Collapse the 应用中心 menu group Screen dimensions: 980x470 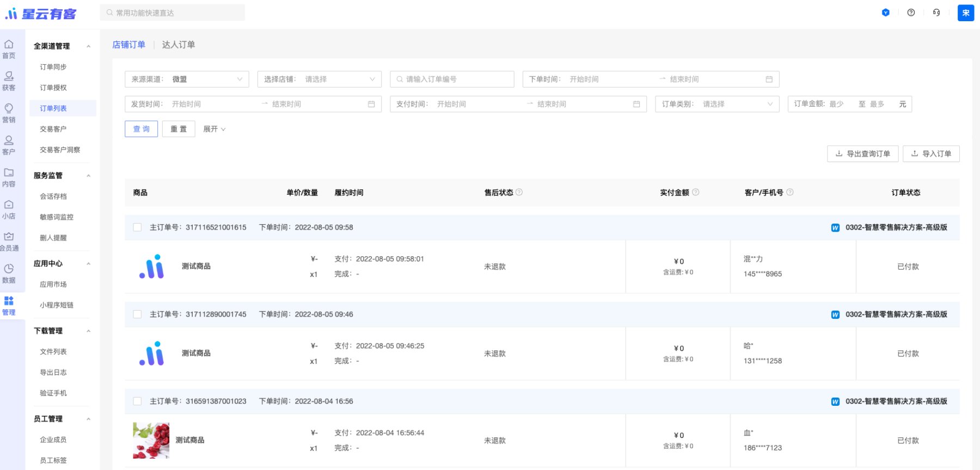point(88,264)
